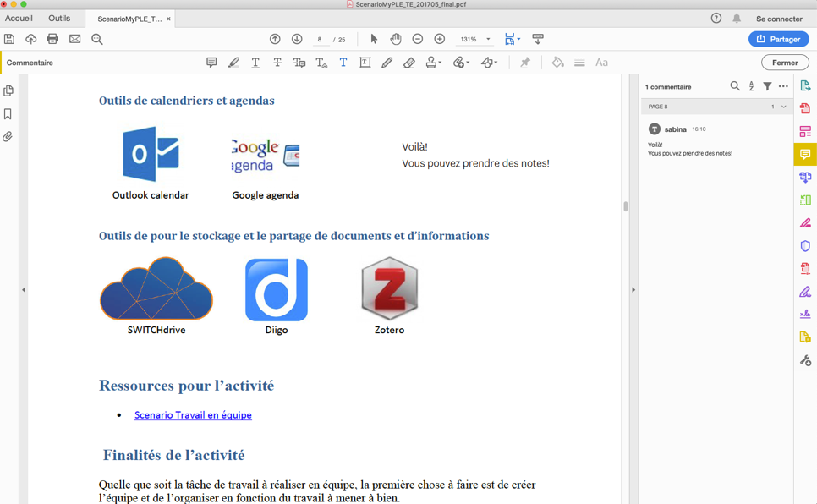Select the highlighter text tool

233,63
